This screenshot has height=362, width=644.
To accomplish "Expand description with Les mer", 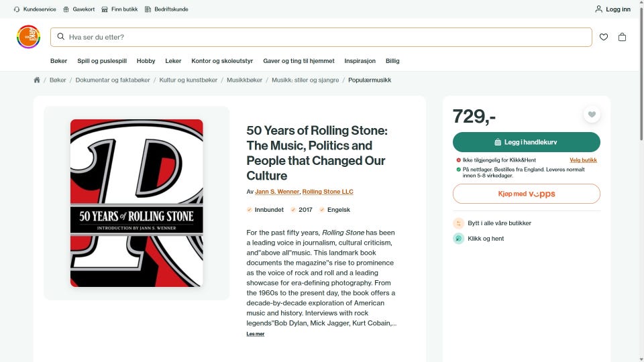I will [255, 334].
